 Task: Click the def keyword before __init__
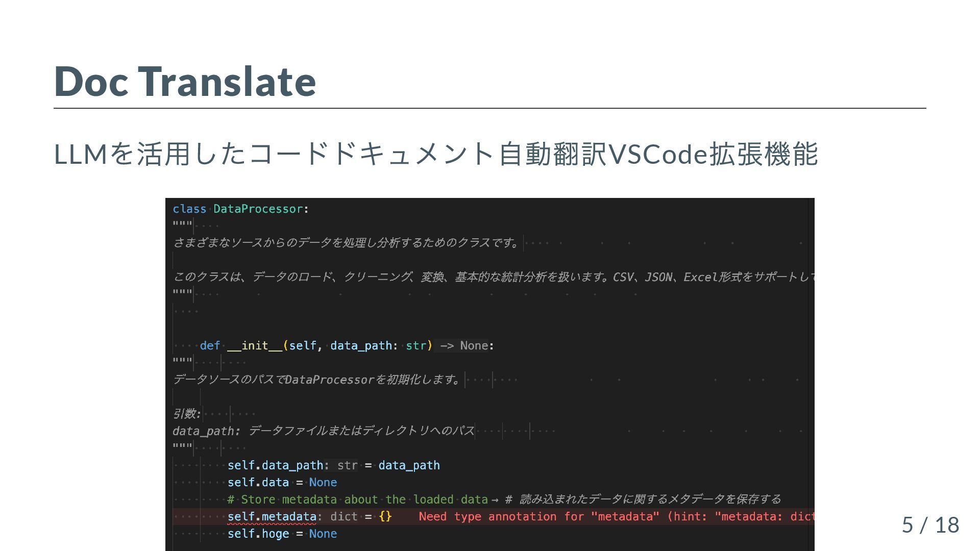point(210,346)
